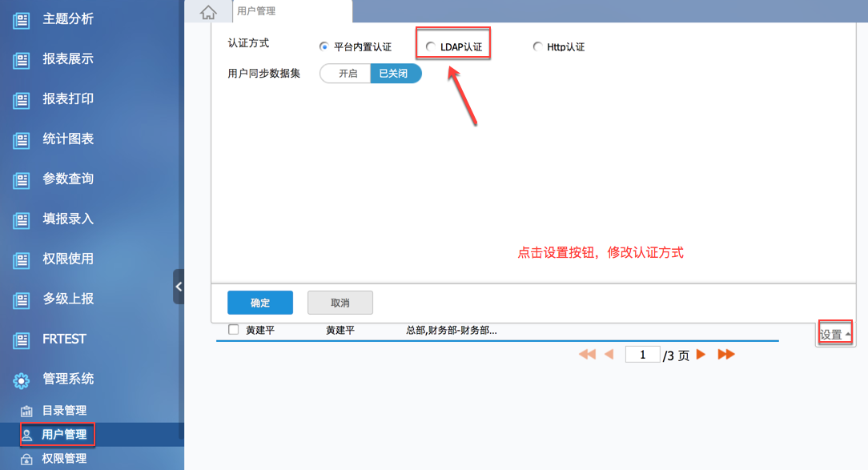Viewport: 868px width, 470px height.
Task: Go to previous page of user list
Action: pos(609,354)
